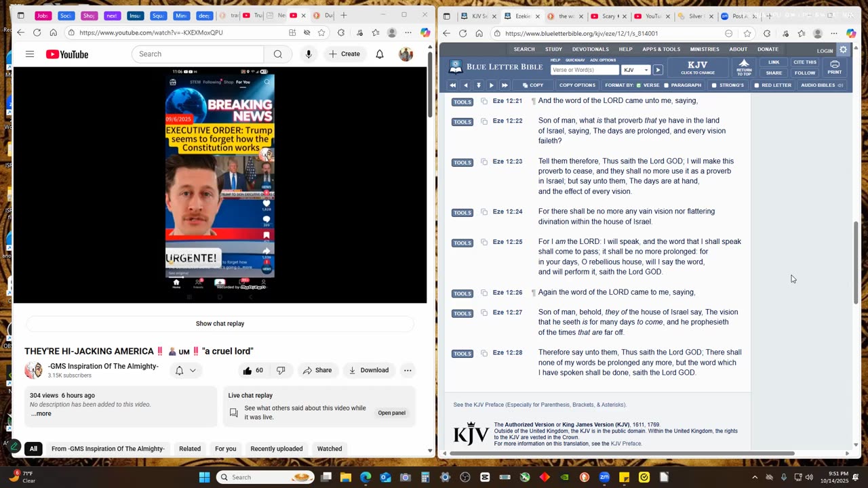
Task: Click the Blue Letter Bible settings gear
Action: 843,49
